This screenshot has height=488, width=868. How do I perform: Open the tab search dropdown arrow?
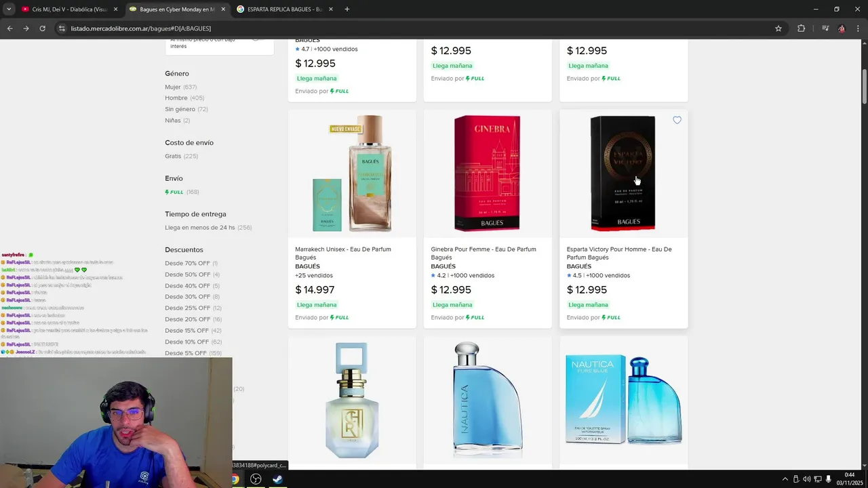(x=9, y=9)
